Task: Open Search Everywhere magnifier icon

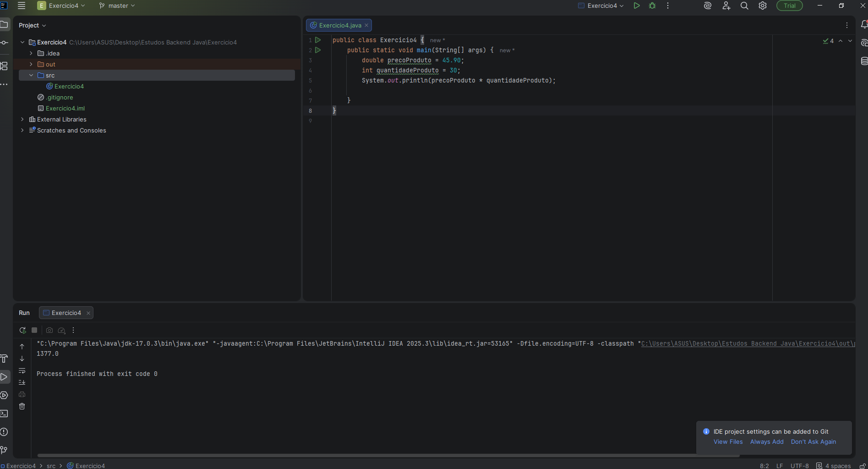Action: tap(744, 6)
